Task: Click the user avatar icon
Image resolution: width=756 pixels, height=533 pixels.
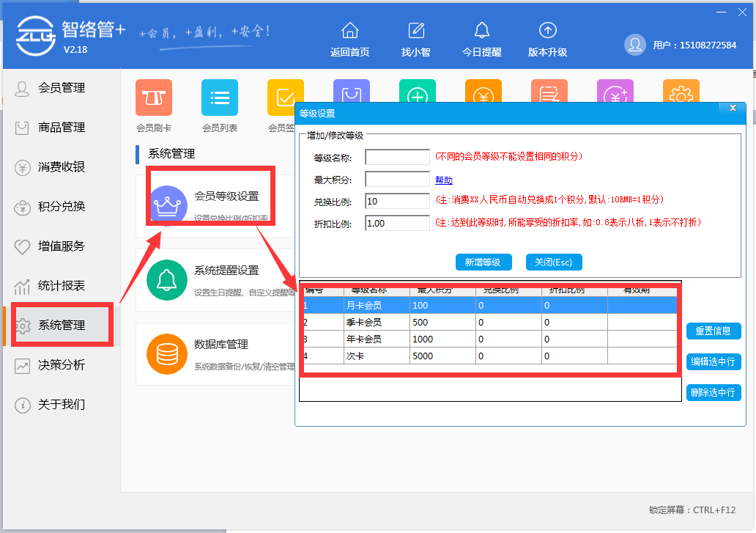Action: coord(635,45)
